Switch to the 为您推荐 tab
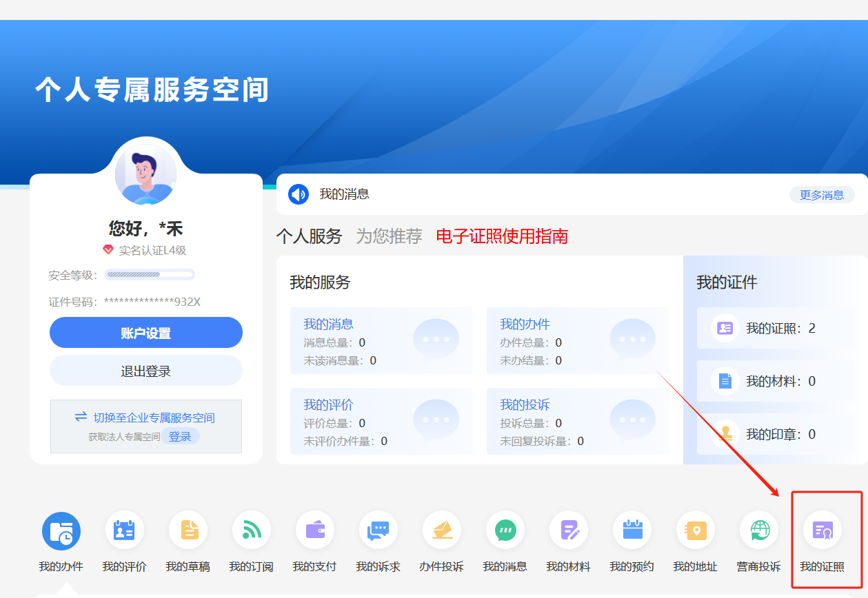 point(389,236)
